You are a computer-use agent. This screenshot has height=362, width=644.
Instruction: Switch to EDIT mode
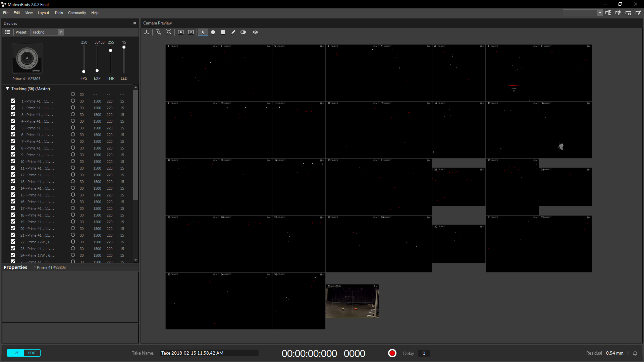(32, 353)
